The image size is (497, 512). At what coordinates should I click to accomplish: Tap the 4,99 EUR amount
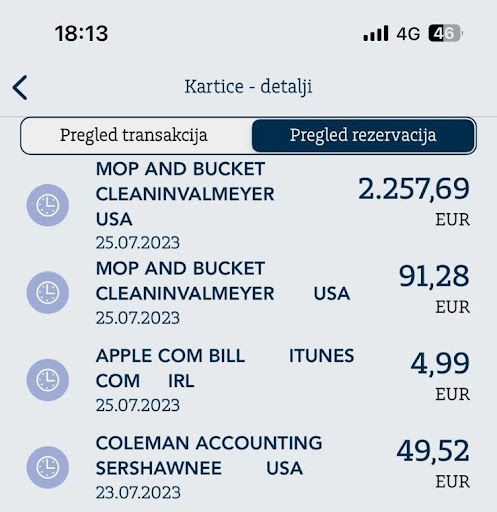(x=440, y=376)
